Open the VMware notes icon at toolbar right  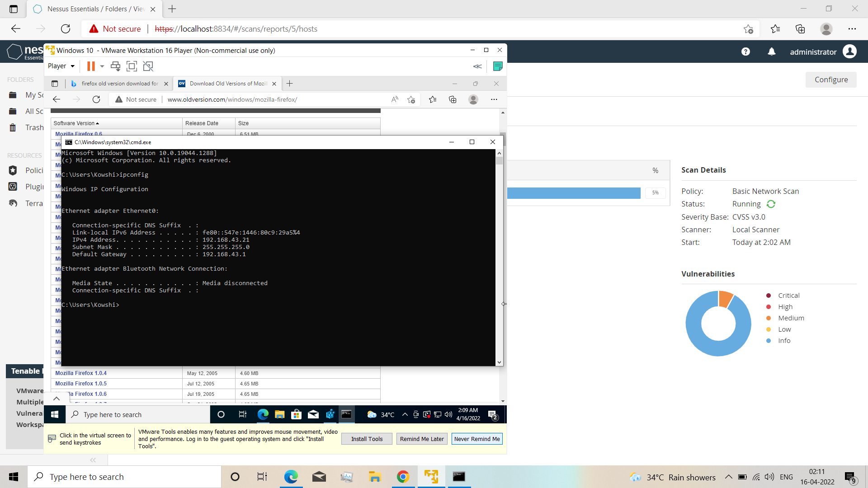(498, 66)
